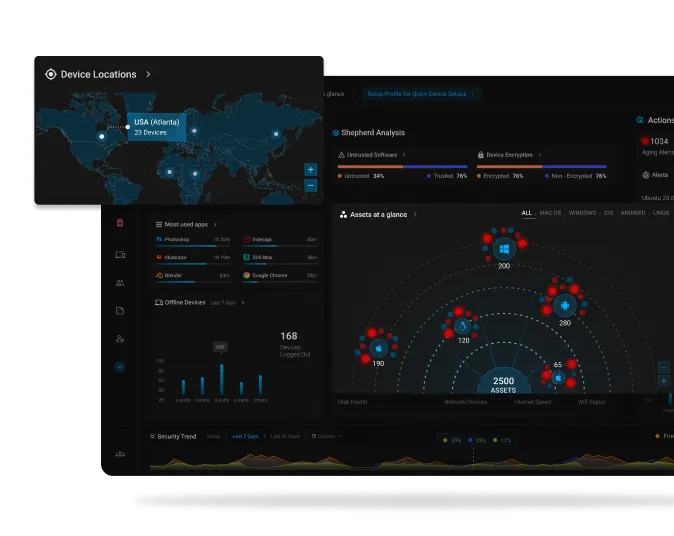Select the USA (Atlanta) map marker
This screenshot has width=674, height=536.
coord(102,137)
